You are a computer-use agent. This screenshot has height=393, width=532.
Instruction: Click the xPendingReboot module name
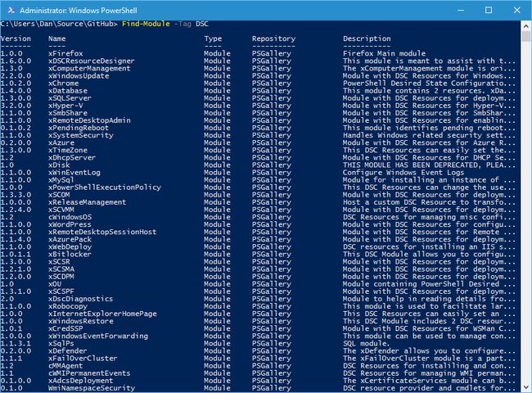pyautogui.click(x=79, y=128)
